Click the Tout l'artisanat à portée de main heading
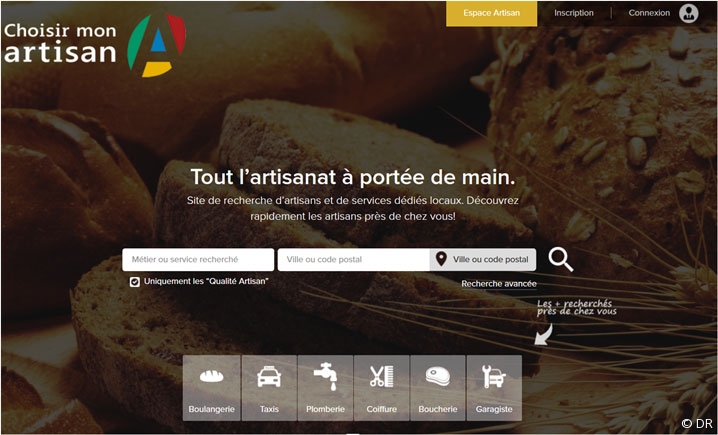 (353, 177)
